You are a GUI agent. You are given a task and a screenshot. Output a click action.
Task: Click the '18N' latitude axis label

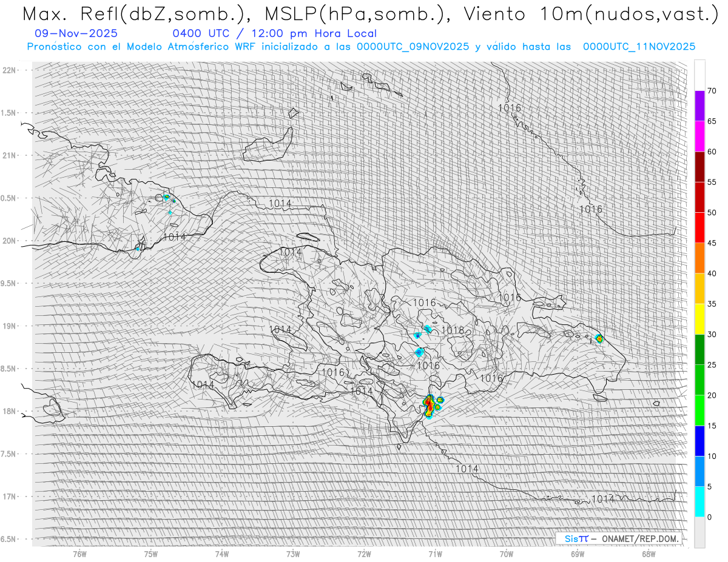[x=8, y=411]
